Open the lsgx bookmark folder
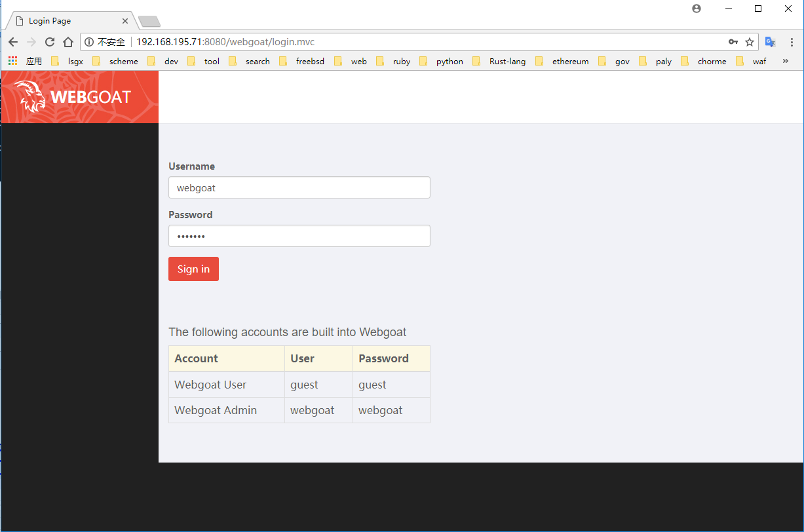 pos(67,61)
